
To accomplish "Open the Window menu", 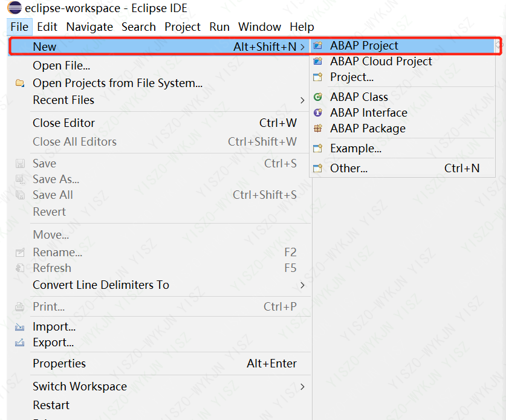I will coord(259,27).
